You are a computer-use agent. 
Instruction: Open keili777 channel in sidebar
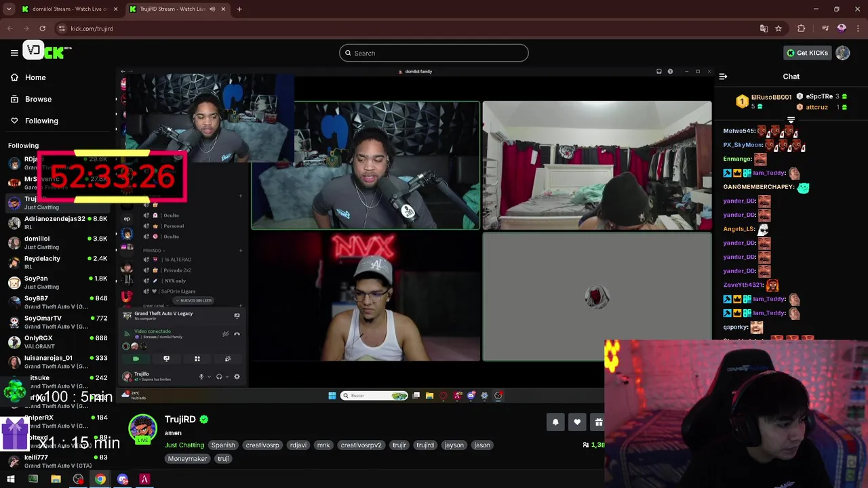[58, 461]
